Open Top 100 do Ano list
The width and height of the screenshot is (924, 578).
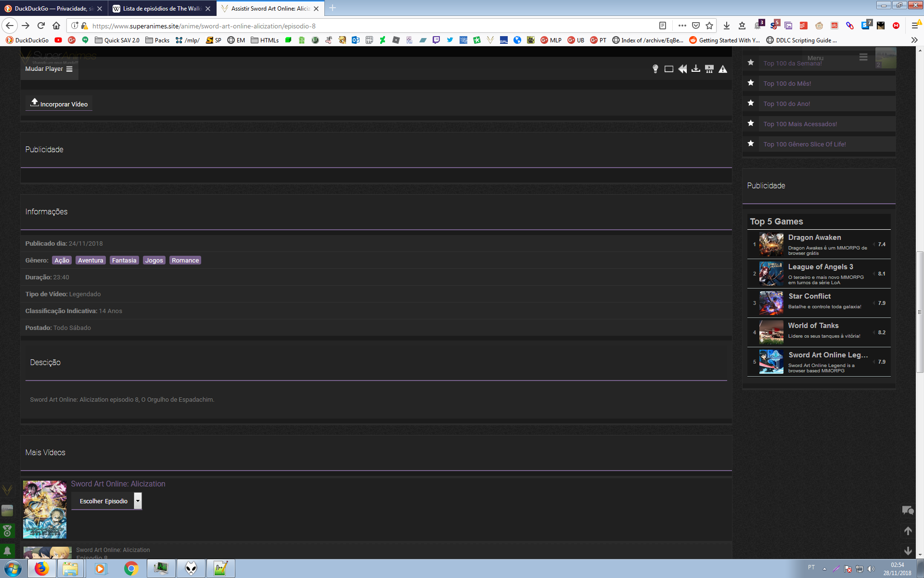pyautogui.click(x=786, y=104)
